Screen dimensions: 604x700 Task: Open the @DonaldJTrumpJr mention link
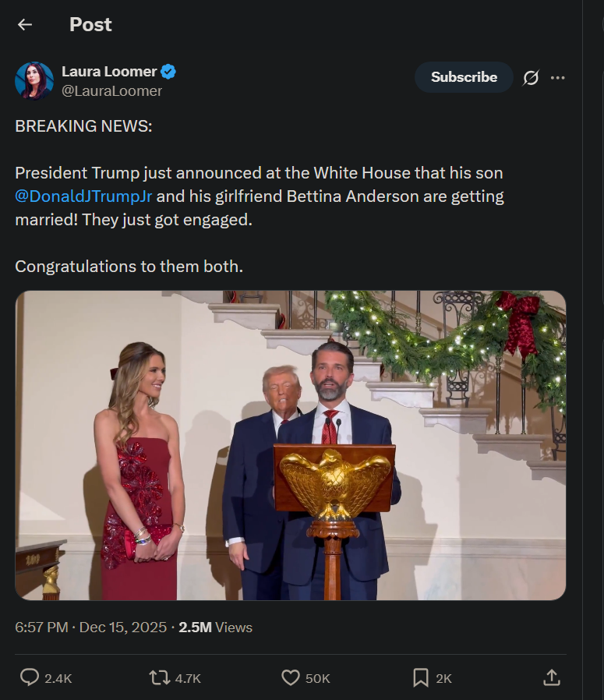pos(83,196)
